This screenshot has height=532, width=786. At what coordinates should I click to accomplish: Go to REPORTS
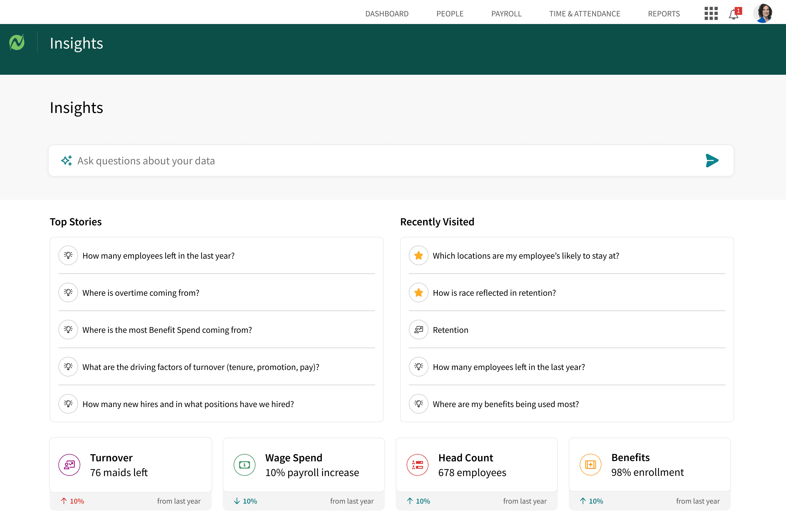point(663,14)
